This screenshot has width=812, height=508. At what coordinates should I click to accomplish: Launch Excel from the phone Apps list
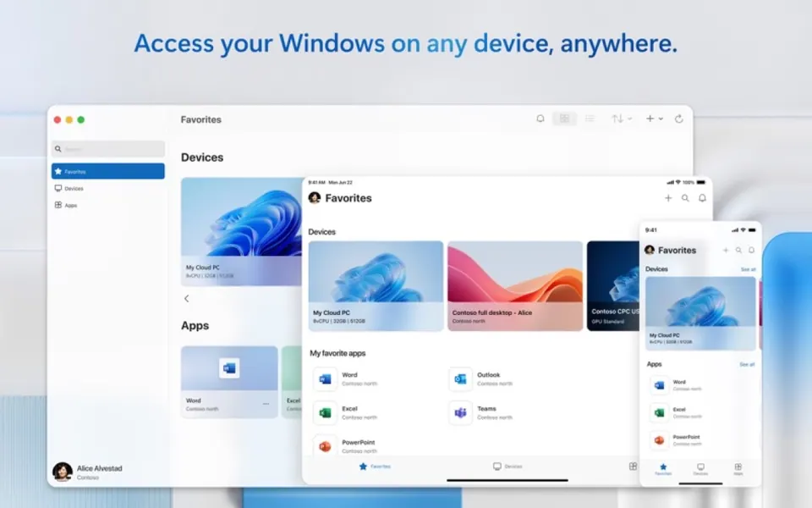click(676, 412)
